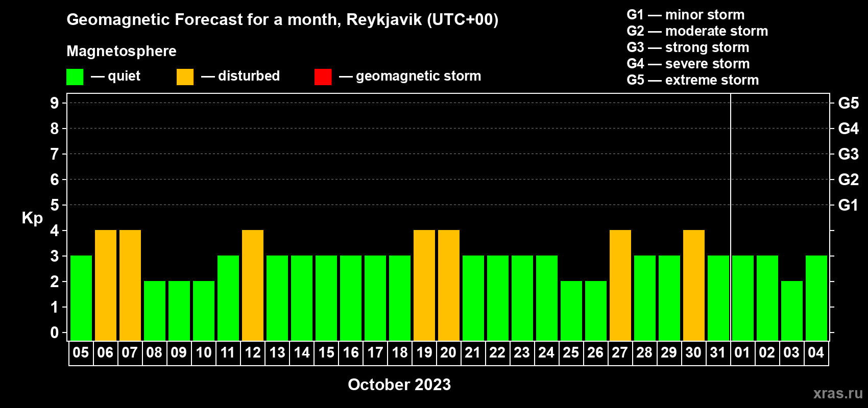Click the Kp value '0' on the axis
The image size is (868, 408).
(55, 333)
